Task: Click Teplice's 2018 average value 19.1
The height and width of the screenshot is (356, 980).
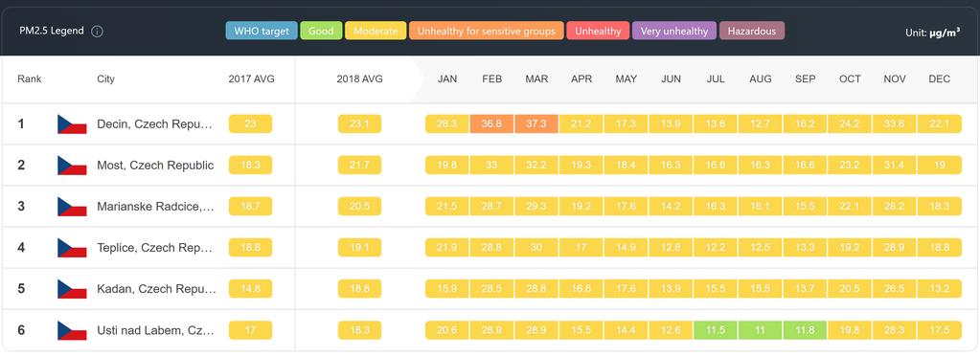Action: 359,247
